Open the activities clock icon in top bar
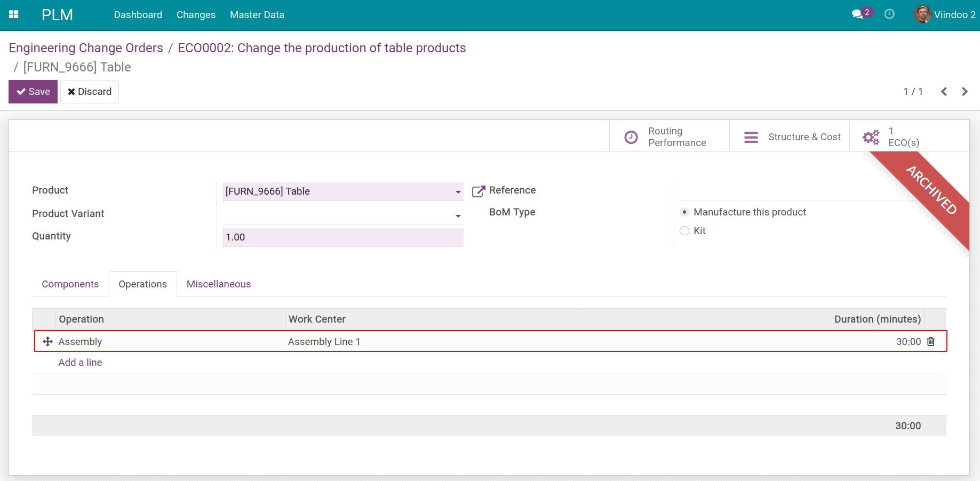This screenshot has height=481, width=980. pyautogui.click(x=889, y=14)
